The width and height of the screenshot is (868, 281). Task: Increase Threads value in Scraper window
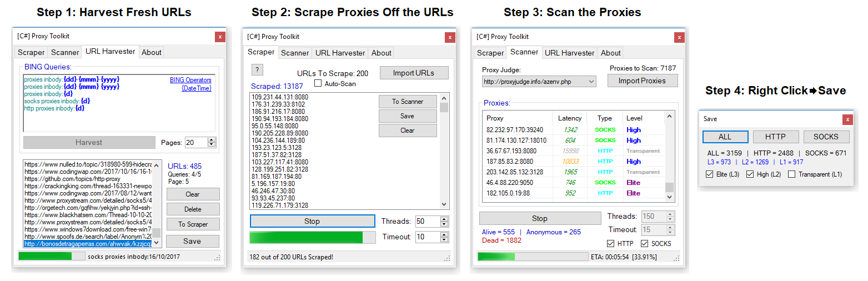click(444, 219)
